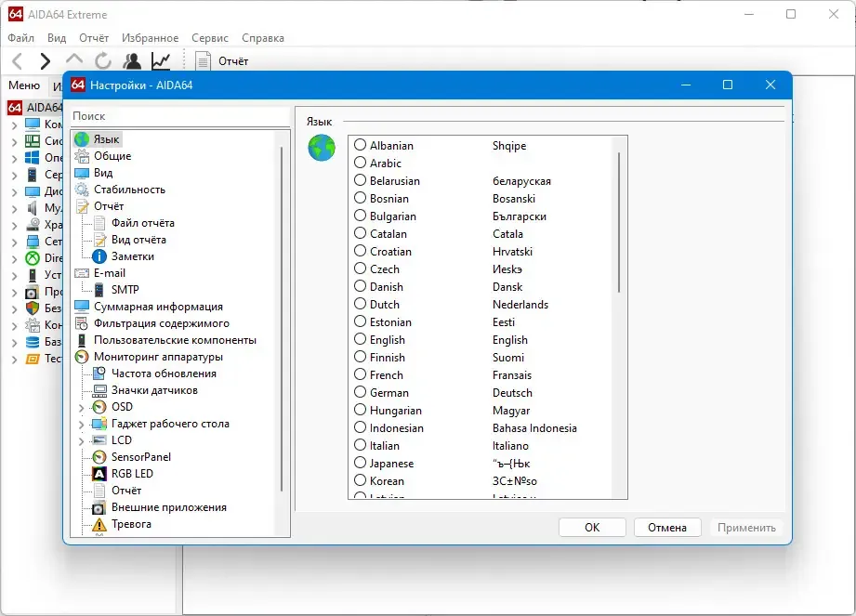
Task: Click the RGB LED icon
Action: (x=99, y=474)
